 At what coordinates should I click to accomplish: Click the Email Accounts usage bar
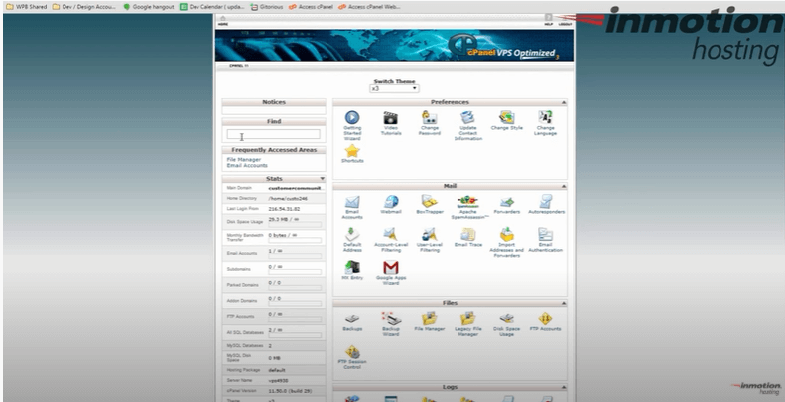[x=295, y=256]
